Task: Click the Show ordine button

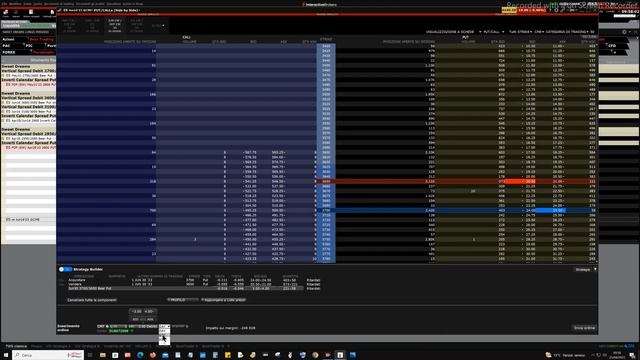Action: [584, 328]
